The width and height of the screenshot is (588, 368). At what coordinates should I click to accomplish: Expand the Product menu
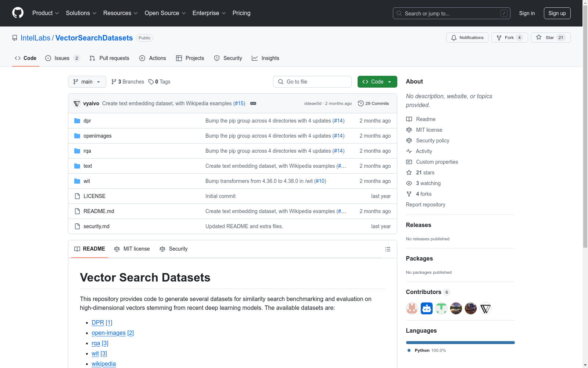coord(46,13)
